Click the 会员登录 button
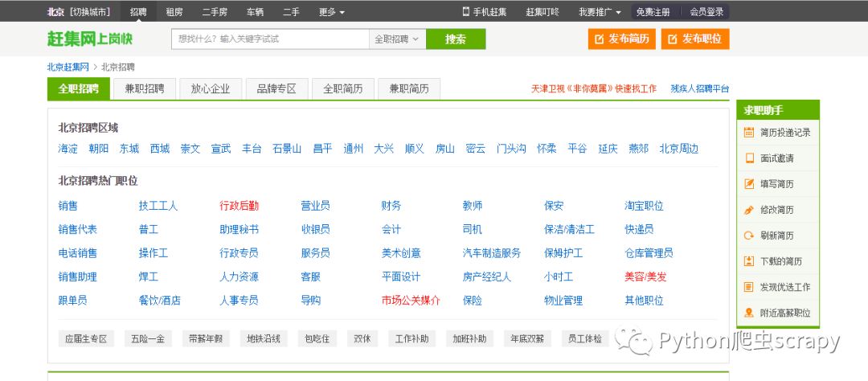 [706, 11]
